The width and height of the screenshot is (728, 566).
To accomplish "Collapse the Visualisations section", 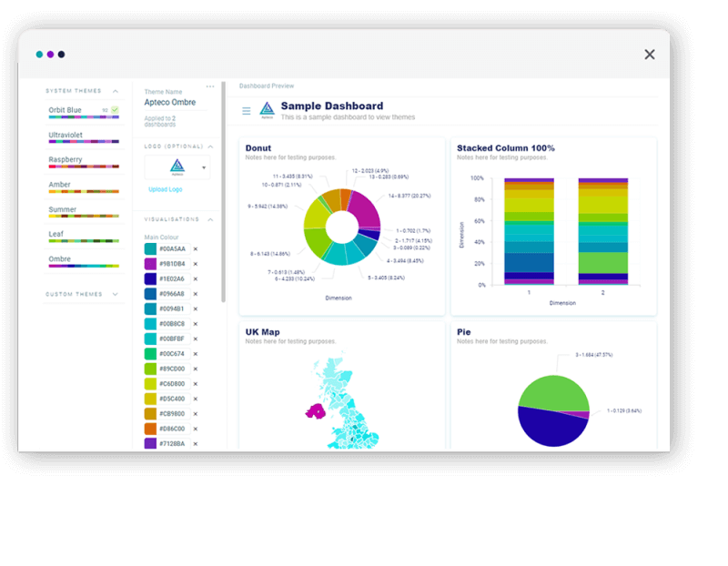I will pyautogui.click(x=209, y=218).
